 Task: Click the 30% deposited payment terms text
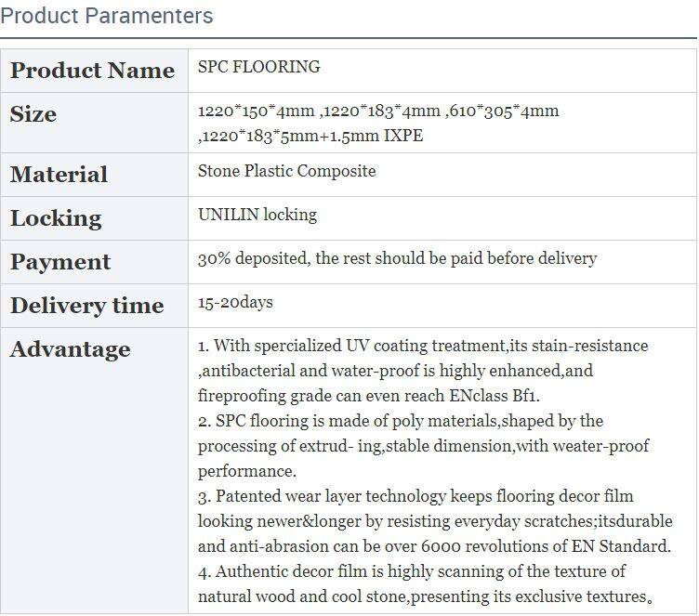tap(397, 258)
